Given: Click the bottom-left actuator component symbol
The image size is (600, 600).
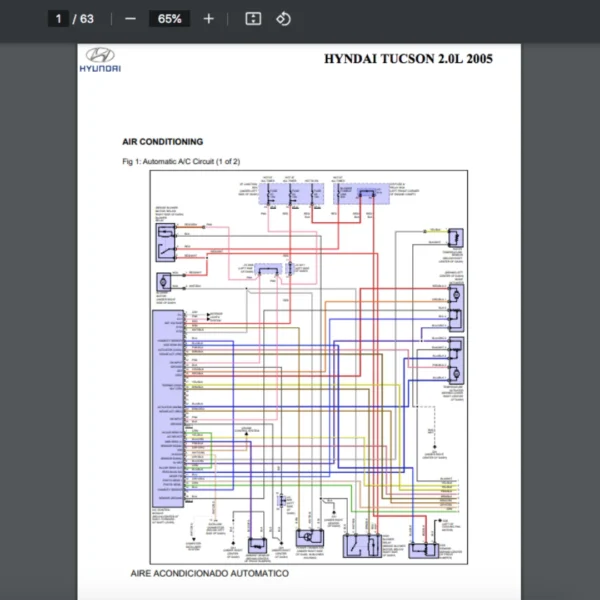Looking at the screenshot, I should [x=256, y=545].
